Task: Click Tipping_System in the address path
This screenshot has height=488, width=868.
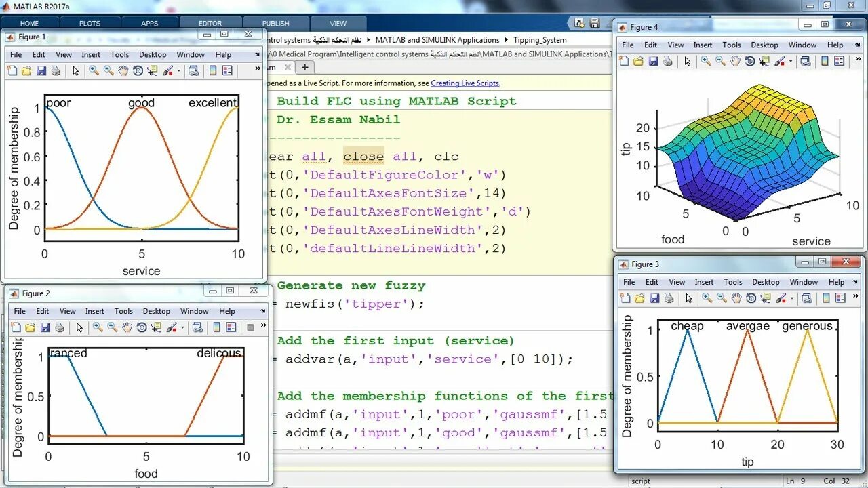Action: (540, 40)
